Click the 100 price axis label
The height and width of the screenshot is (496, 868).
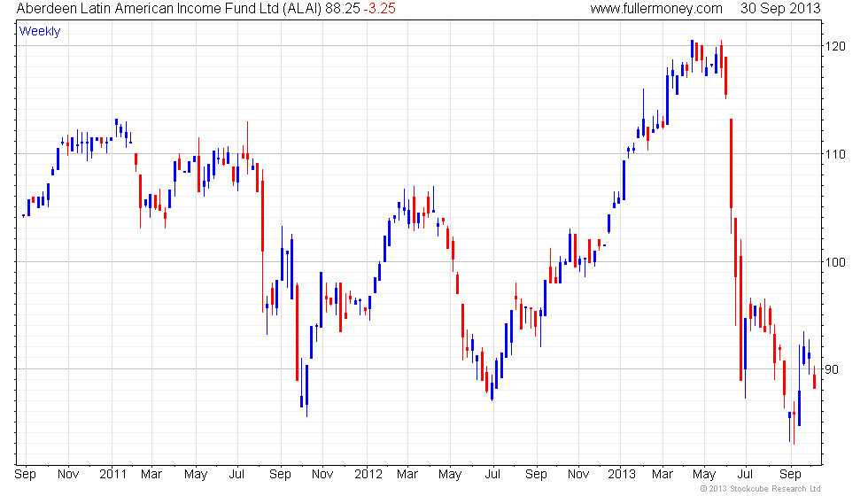click(x=835, y=262)
